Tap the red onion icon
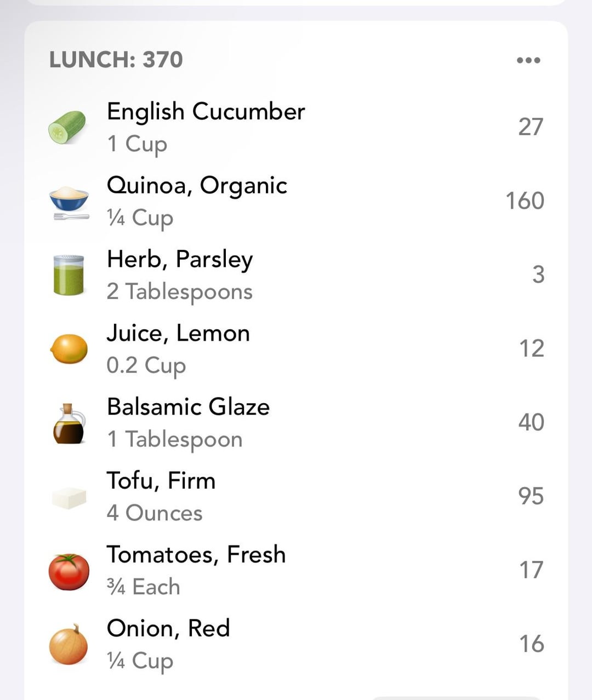Image resolution: width=592 pixels, height=700 pixels. pos(69,645)
